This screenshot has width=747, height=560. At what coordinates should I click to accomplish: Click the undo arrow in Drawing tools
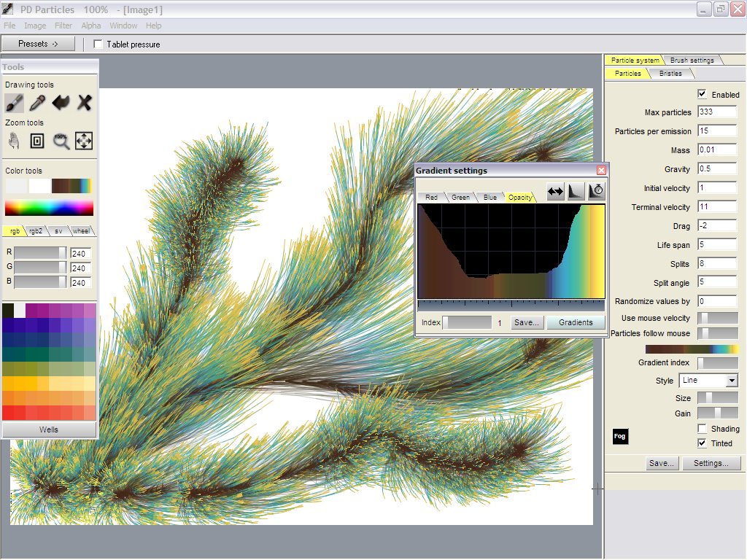(x=61, y=103)
